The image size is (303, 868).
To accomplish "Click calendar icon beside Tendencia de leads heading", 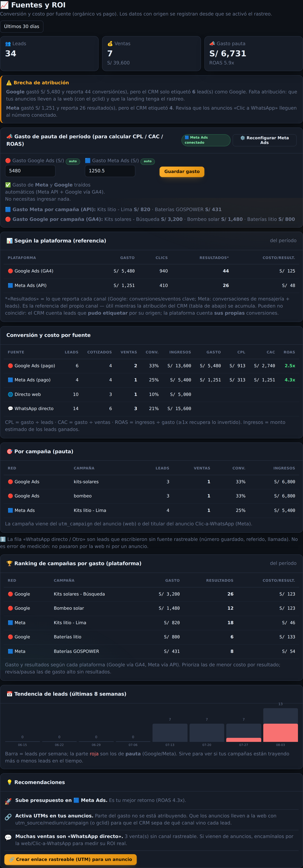I will 9,694.
